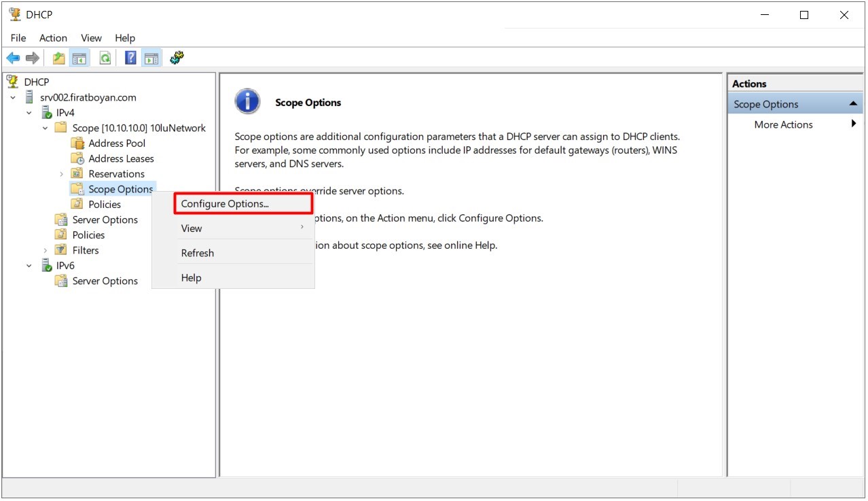Viewport: 868px width, 501px height.
Task: Click the Refresh icon in the toolbar
Action: (x=105, y=58)
